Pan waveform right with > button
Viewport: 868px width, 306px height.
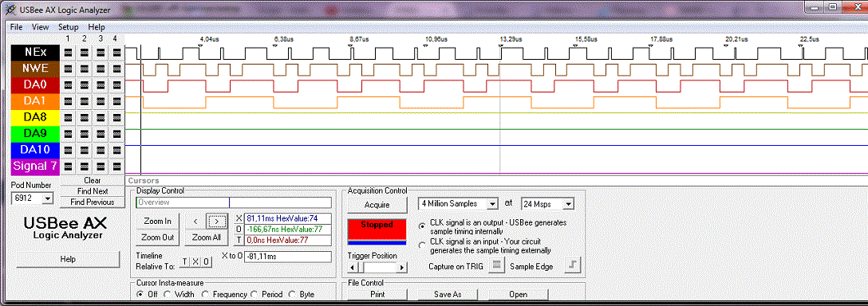217,222
